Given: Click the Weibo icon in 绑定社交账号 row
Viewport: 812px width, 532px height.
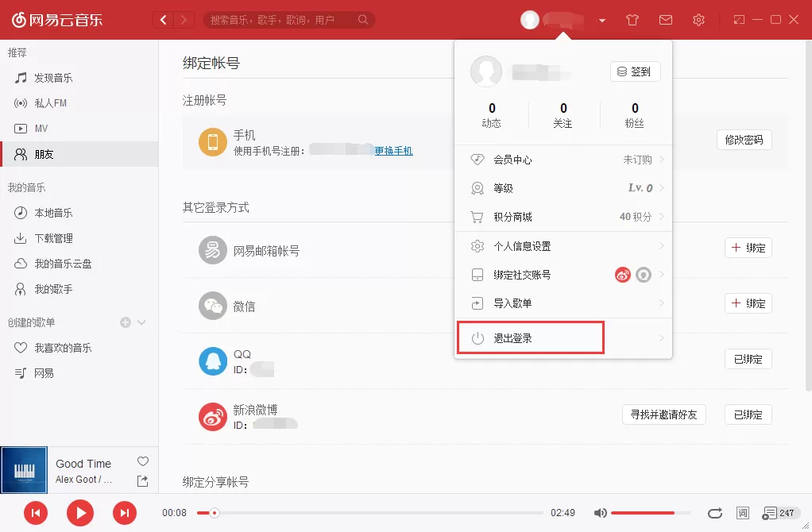Looking at the screenshot, I should coord(622,275).
